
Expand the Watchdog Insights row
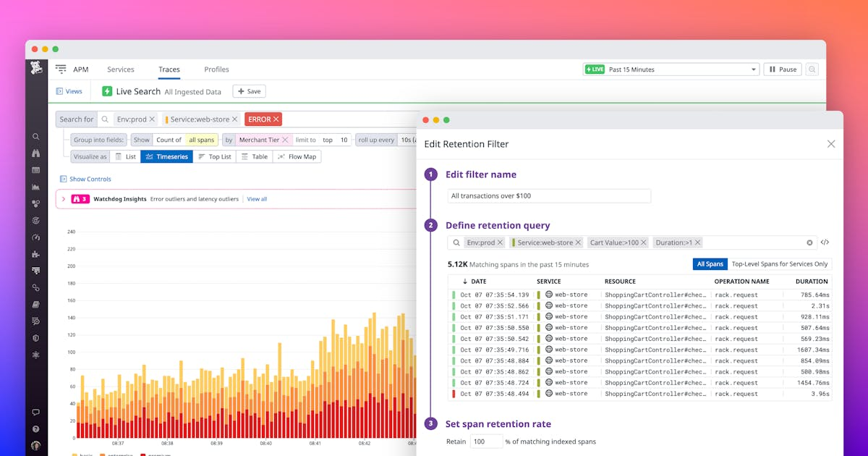tap(66, 198)
